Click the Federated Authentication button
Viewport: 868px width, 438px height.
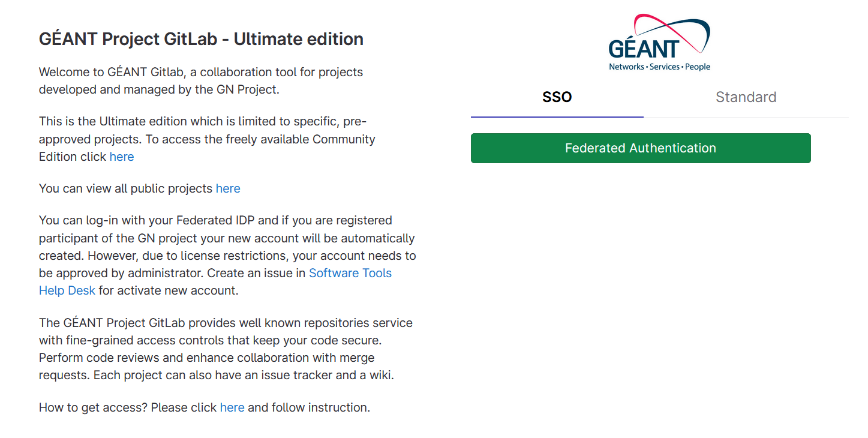641,148
